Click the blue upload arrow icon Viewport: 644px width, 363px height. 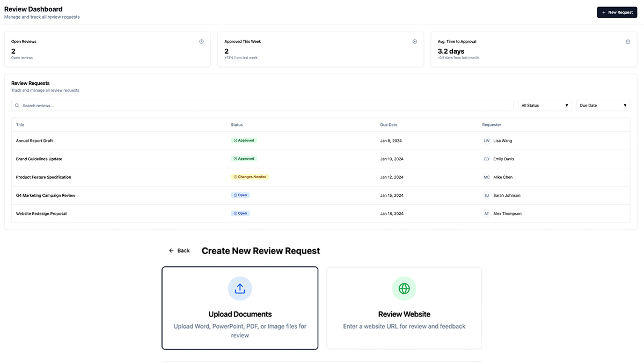(x=240, y=288)
